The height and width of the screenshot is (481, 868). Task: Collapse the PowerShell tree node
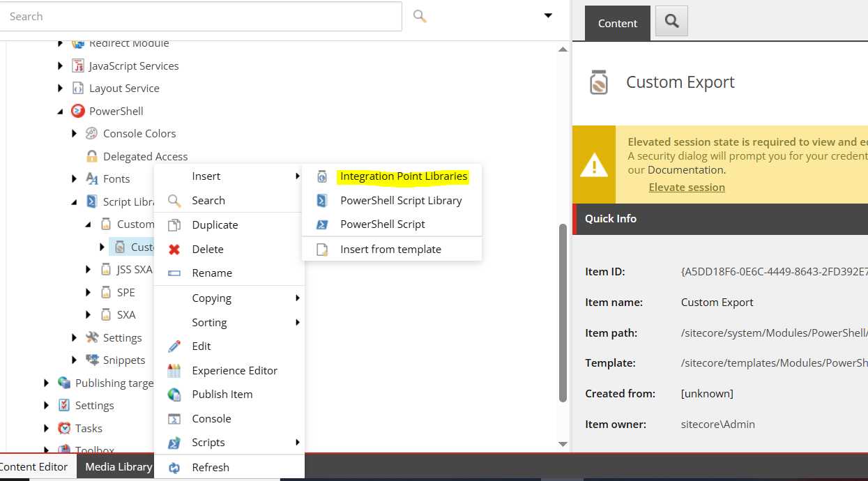(x=61, y=112)
